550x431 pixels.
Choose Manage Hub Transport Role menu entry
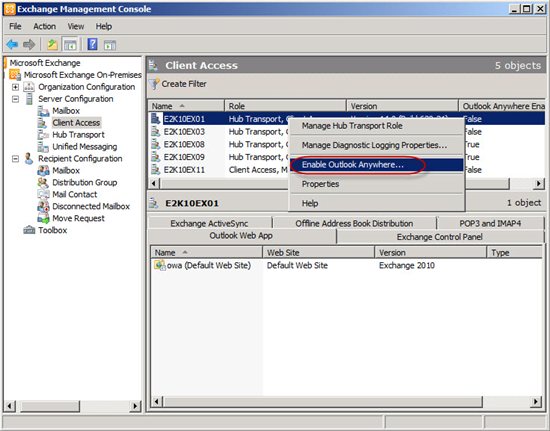[377, 126]
